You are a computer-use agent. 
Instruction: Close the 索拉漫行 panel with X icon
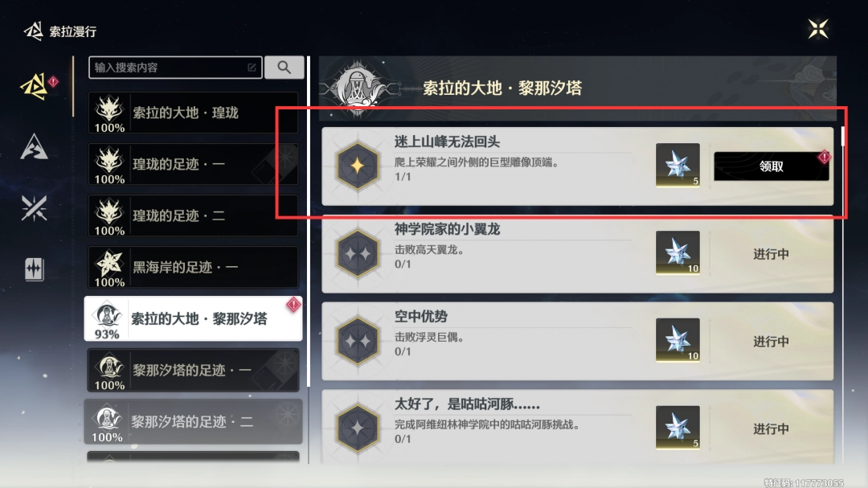pos(817,29)
